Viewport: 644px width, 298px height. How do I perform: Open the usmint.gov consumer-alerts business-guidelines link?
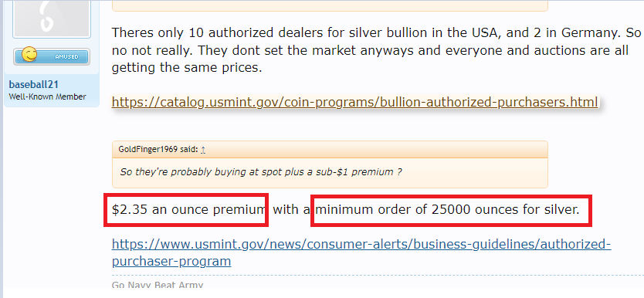coord(361,244)
